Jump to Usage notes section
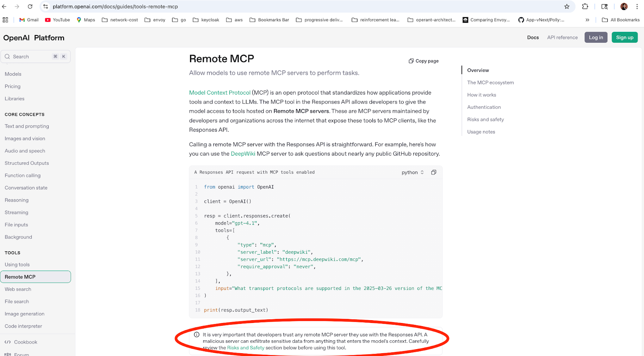Viewport: 644px width, 356px height. 481,132
